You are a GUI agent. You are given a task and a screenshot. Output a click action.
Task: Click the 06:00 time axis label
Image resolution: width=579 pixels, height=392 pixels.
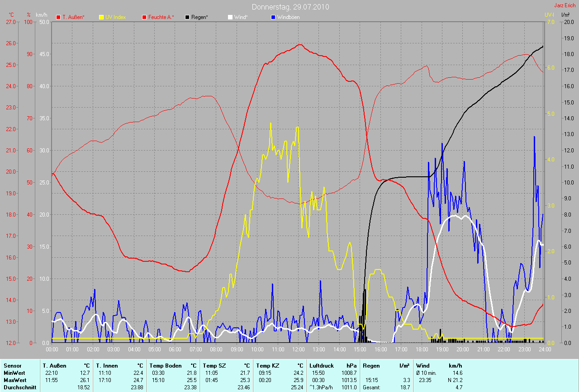(x=175, y=349)
